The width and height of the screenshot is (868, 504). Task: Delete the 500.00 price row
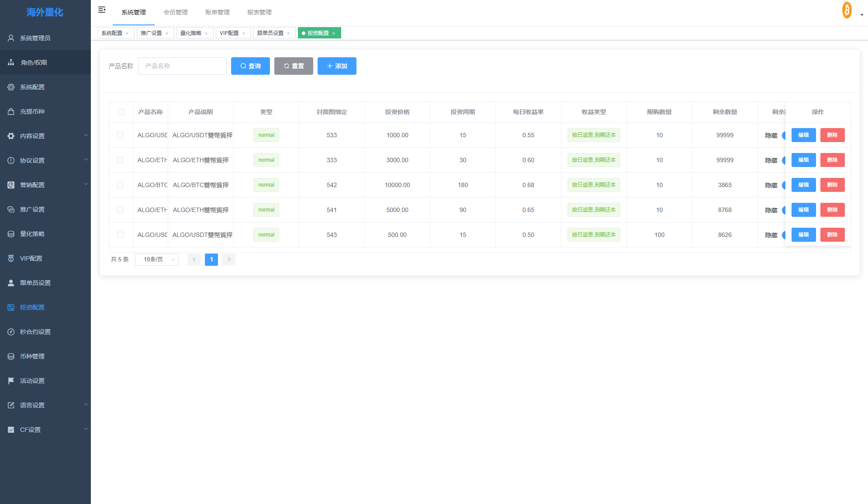[832, 235]
